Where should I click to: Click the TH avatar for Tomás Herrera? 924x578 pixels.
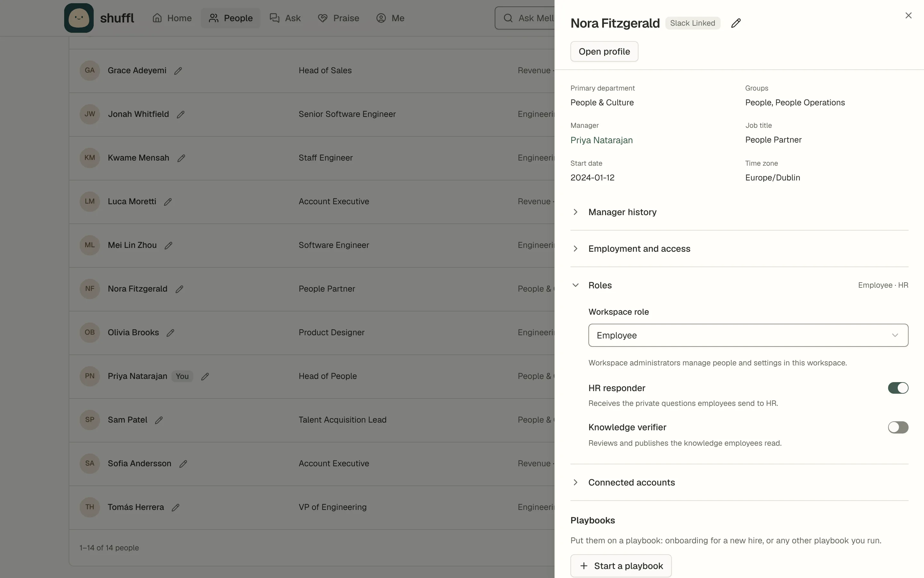[x=90, y=507]
